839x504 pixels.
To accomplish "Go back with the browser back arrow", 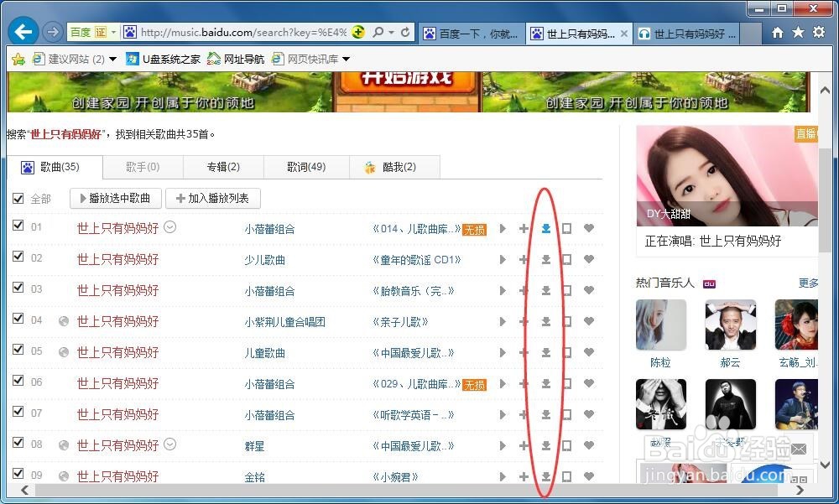I will click(x=23, y=32).
